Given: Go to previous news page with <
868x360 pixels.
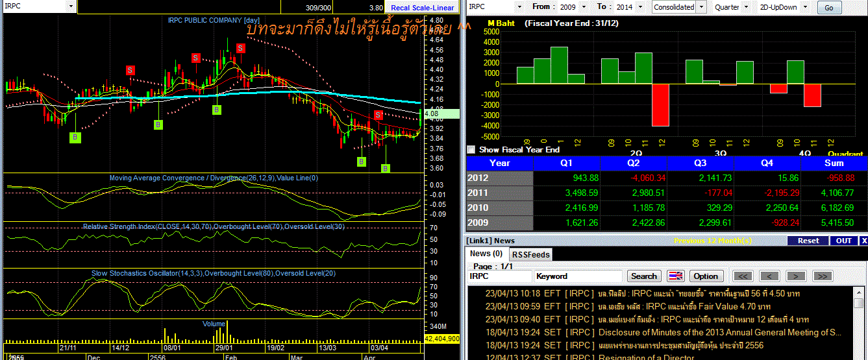Looking at the screenshot, I should click(x=769, y=276).
